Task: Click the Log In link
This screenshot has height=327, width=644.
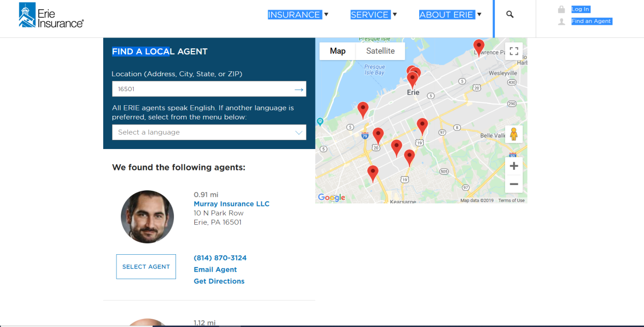Action: [580, 9]
